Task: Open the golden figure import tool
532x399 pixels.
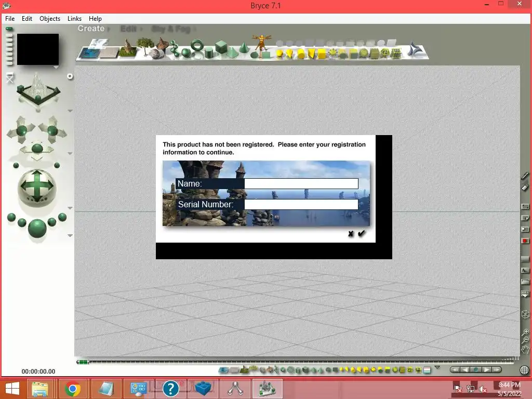Action: point(261,43)
